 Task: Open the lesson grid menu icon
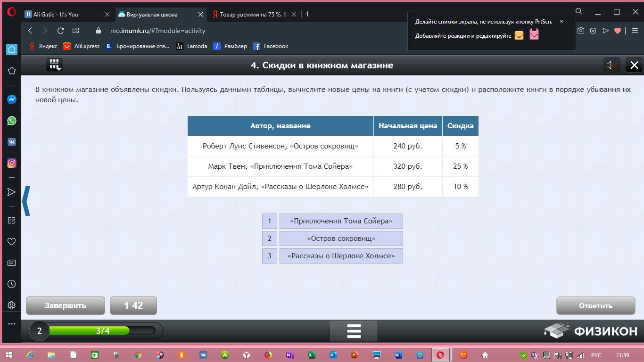(55, 65)
